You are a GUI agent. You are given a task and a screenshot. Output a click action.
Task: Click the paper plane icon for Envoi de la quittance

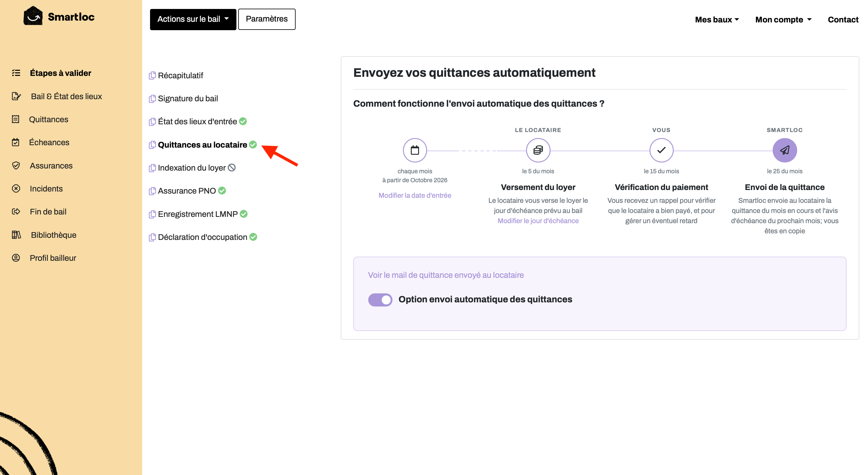pyautogui.click(x=784, y=150)
